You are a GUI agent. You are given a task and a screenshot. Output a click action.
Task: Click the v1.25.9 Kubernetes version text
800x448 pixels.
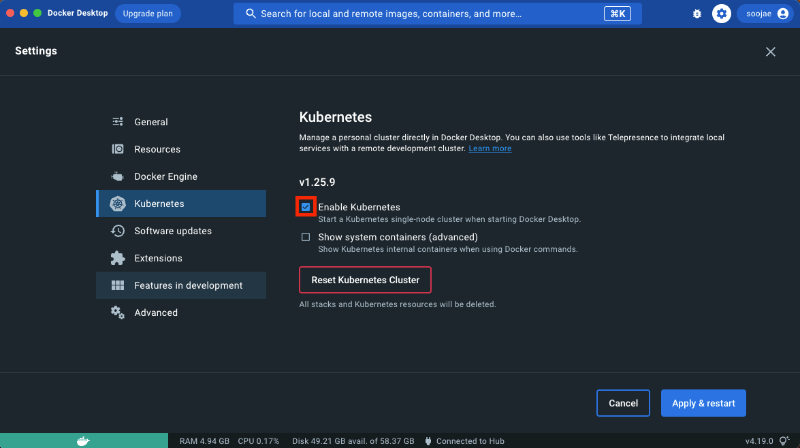(x=317, y=182)
